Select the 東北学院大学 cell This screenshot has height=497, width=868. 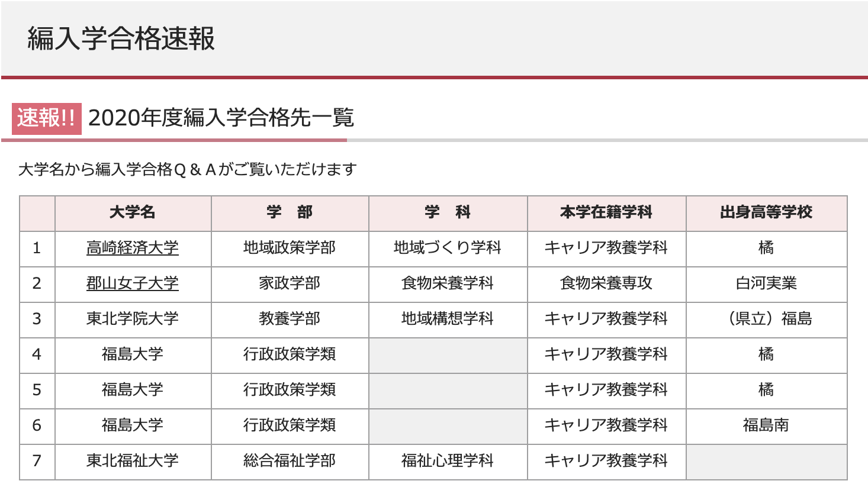133,319
